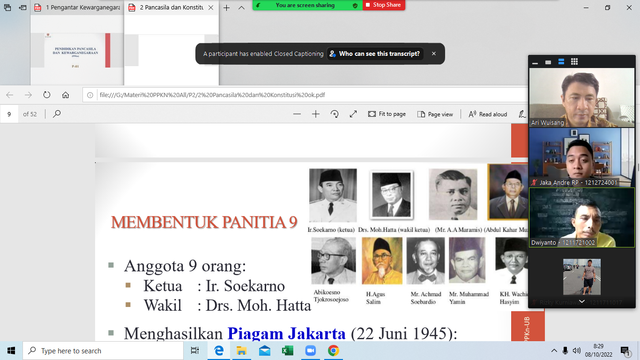This screenshot has width=640, height=360.
Task: Close the Pancasila dan Konstitusi tab
Action: tap(211, 7)
